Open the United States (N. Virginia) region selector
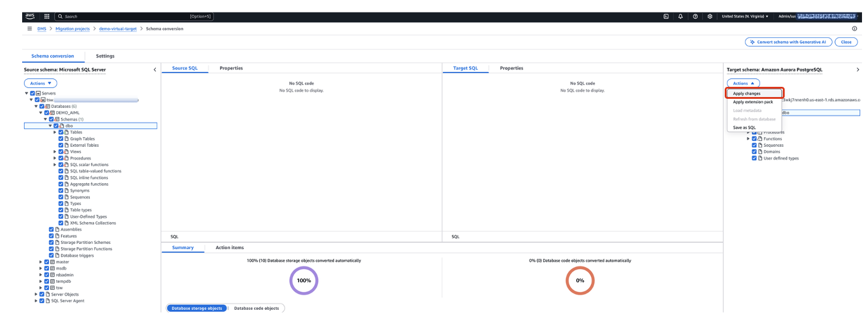 point(745,16)
